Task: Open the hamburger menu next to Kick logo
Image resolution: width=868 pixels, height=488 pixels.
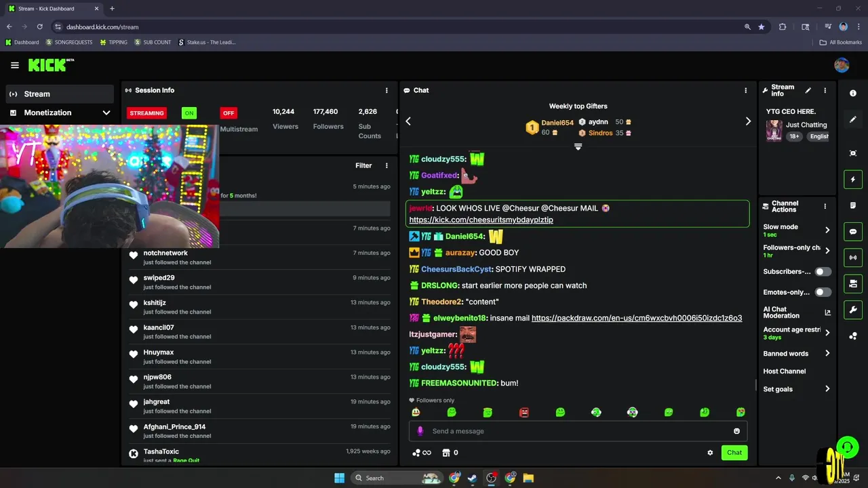Action: 15,65
